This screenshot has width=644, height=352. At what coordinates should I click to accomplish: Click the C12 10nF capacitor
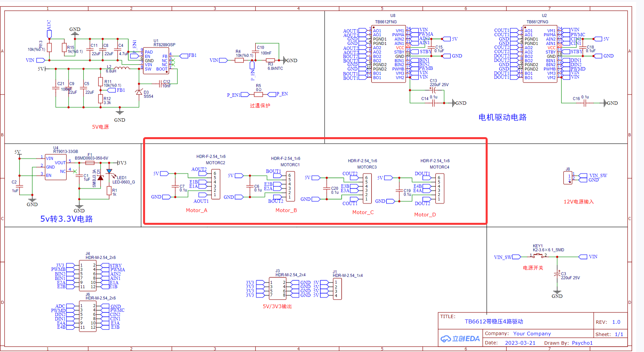[161, 84]
